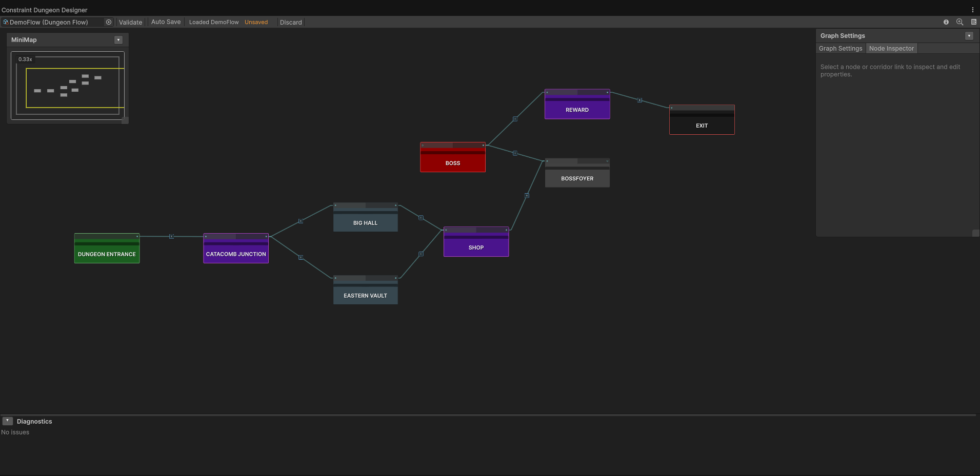The height and width of the screenshot is (476, 980).
Task: Select the BIG HALL node
Action: [366, 217]
